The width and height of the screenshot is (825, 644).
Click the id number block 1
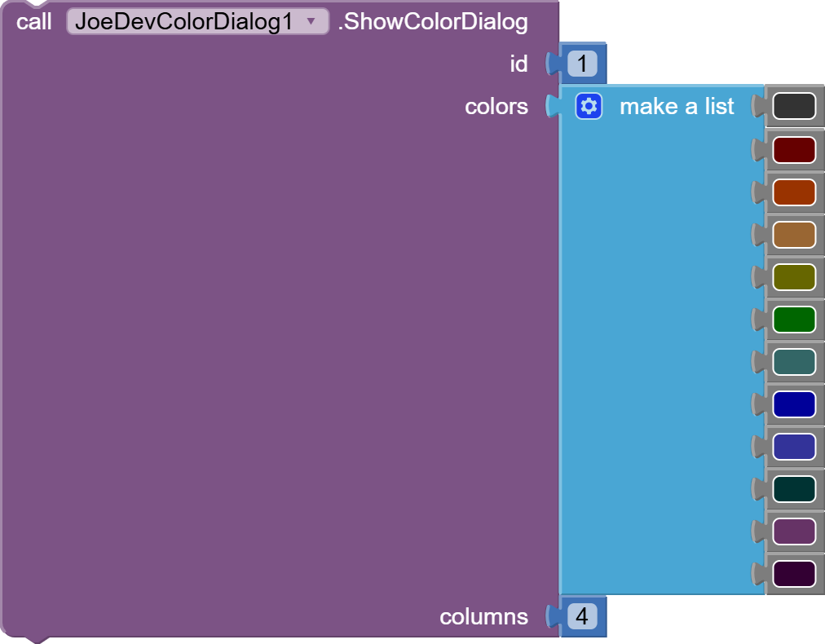[582, 64]
